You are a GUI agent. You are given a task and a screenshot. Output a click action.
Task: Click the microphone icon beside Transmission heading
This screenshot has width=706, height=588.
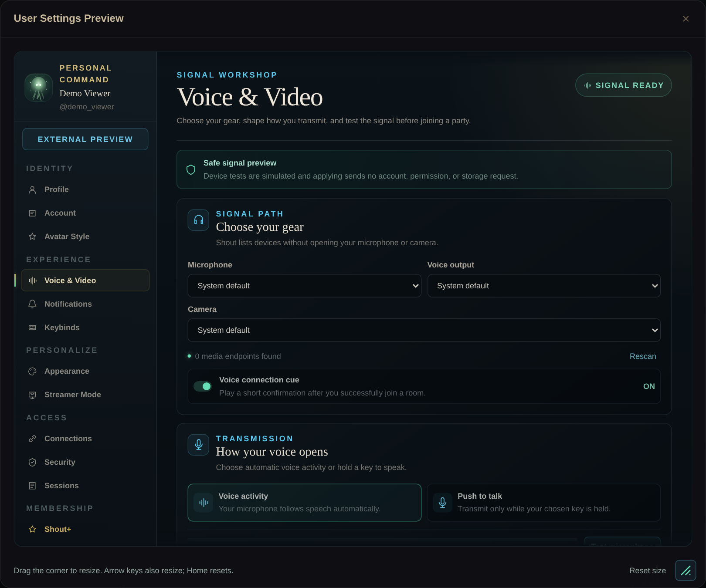coord(199,445)
